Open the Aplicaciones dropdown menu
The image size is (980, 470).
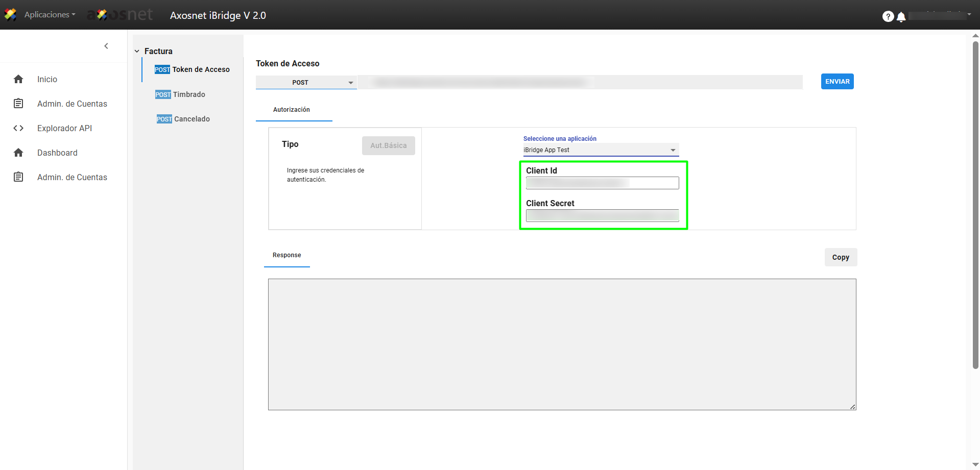(50, 15)
